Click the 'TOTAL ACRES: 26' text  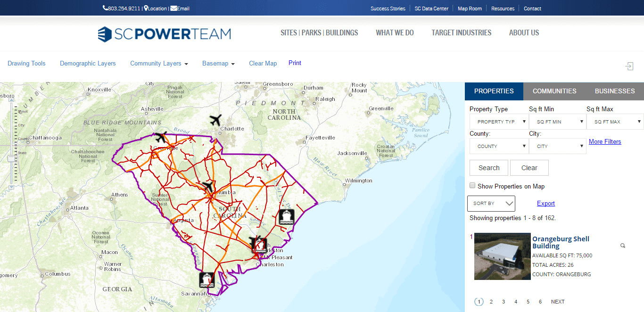point(553,265)
